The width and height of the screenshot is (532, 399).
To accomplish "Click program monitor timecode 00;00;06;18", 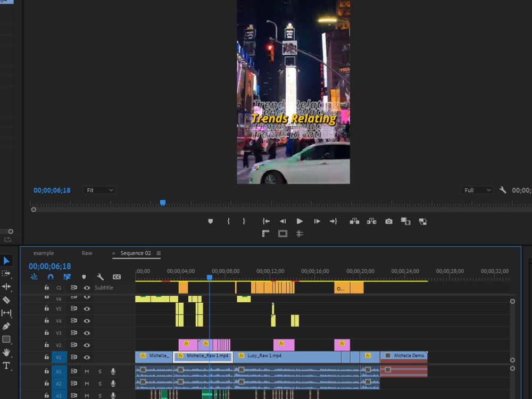I will (52, 190).
